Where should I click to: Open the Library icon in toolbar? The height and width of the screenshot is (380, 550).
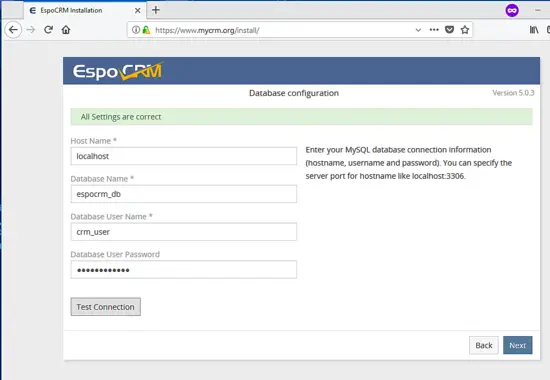(x=534, y=30)
